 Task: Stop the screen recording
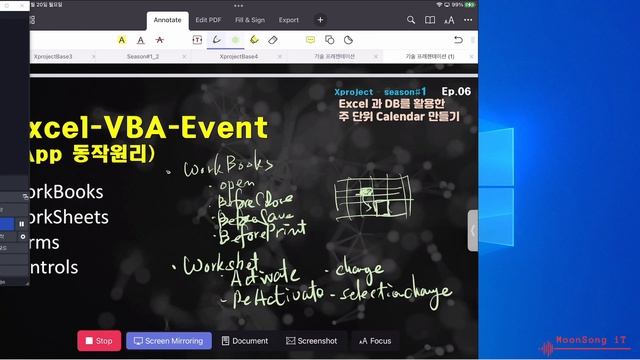click(x=99, y=341)
